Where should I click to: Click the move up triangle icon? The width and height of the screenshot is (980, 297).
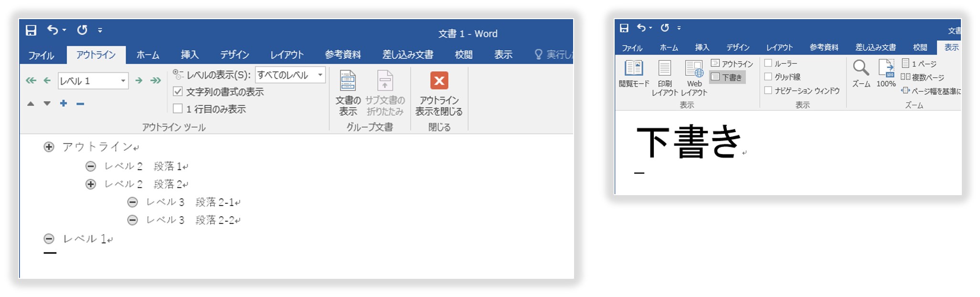pyautogui.click(x=31, y=103)
